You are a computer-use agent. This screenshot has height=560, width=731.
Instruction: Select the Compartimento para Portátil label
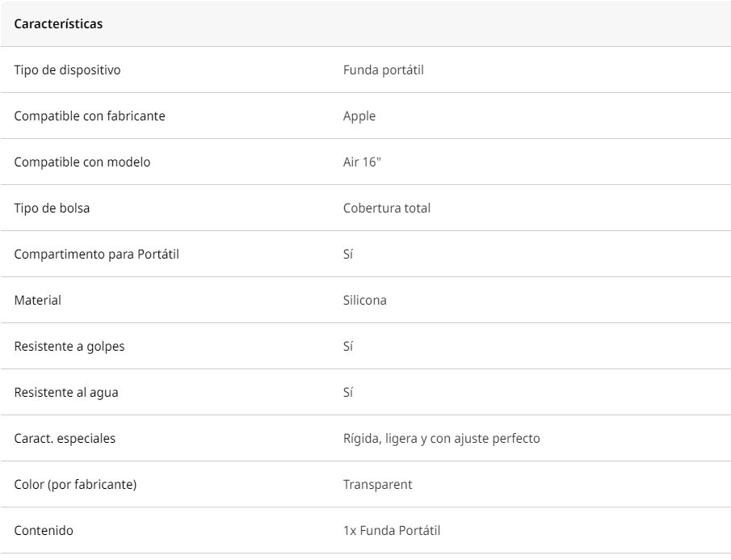[x=96, y=255]
